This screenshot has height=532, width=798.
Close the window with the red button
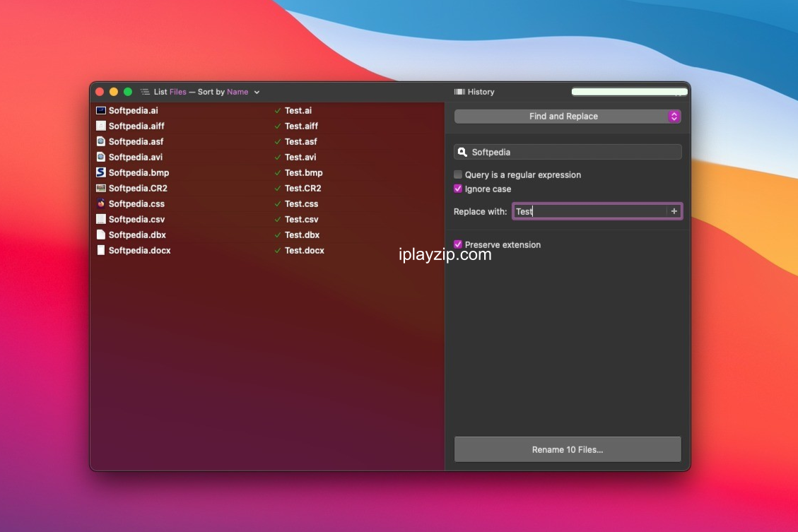pyautogui.click(x=100, y=92)
